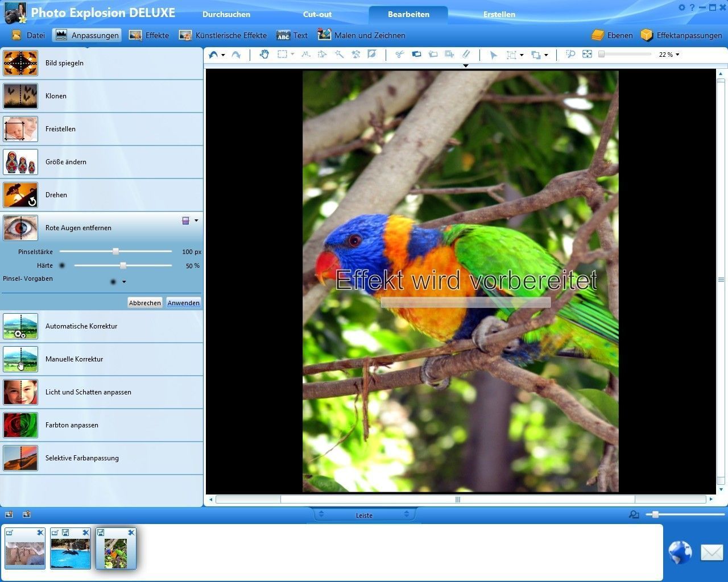The height and width of the screenshot is (582, 728).
Task: Click the globe icon at bottom right
Action: (680, 552)
